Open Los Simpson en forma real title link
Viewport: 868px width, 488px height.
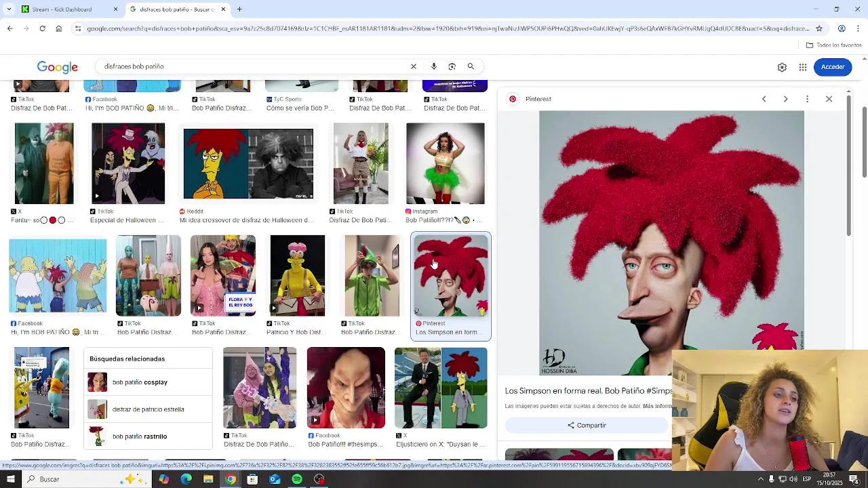coord(589,391)
